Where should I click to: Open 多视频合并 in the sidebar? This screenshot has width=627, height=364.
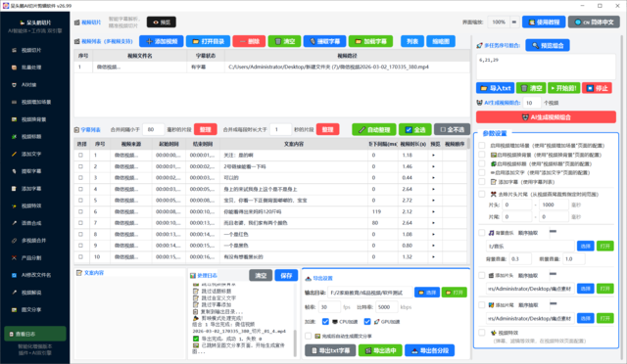click(34, 241)
